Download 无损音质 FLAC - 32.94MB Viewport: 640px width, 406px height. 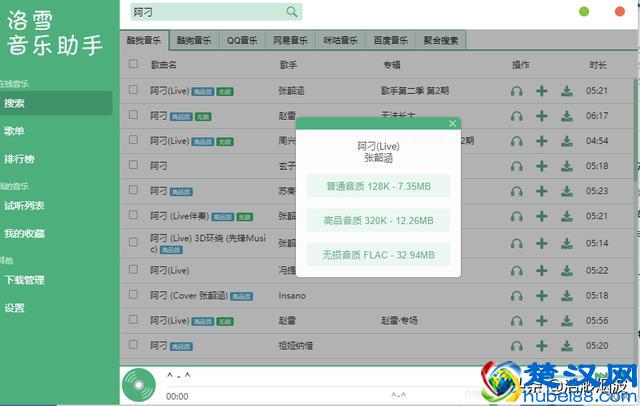click(378, 255)
